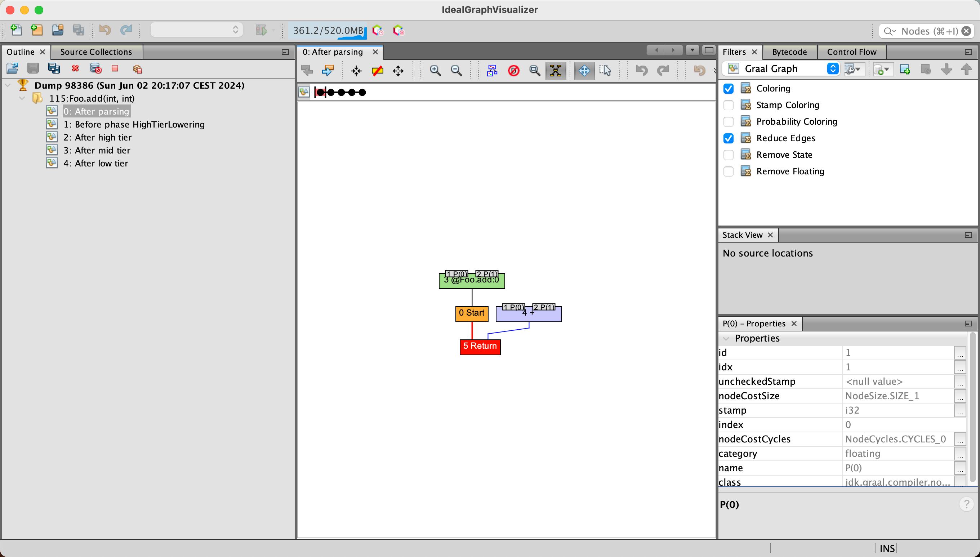Click the Zoom Out magnifier icon
This screenshot has height=557, width=980.
click(x=456, y=70)
